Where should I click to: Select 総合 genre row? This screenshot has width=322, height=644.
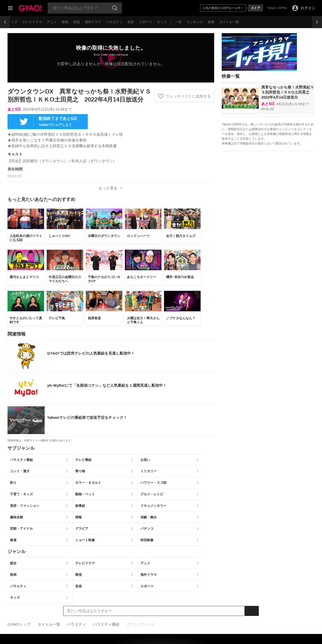(40, 563)
